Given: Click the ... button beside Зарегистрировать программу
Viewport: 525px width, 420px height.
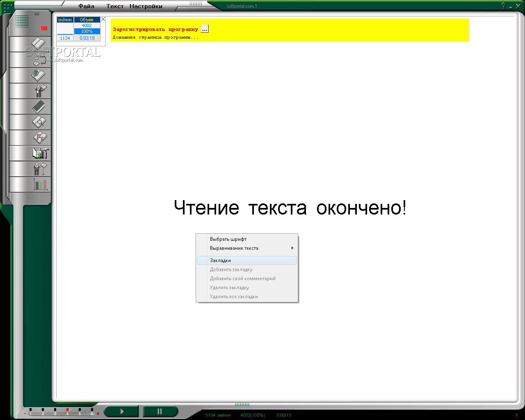Looking at the screenshot, I should pos(205,29).
